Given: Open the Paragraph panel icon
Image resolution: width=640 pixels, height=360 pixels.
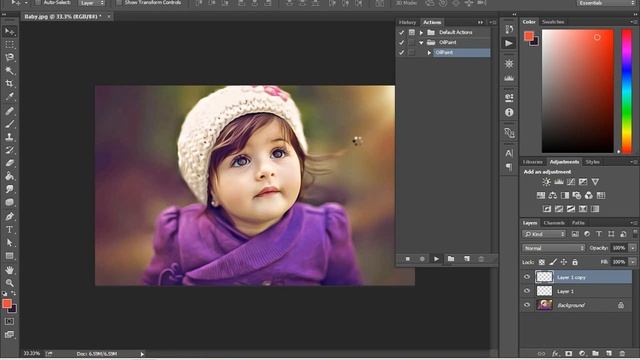Looking at the screenshot, I should (x=509, y=167).
